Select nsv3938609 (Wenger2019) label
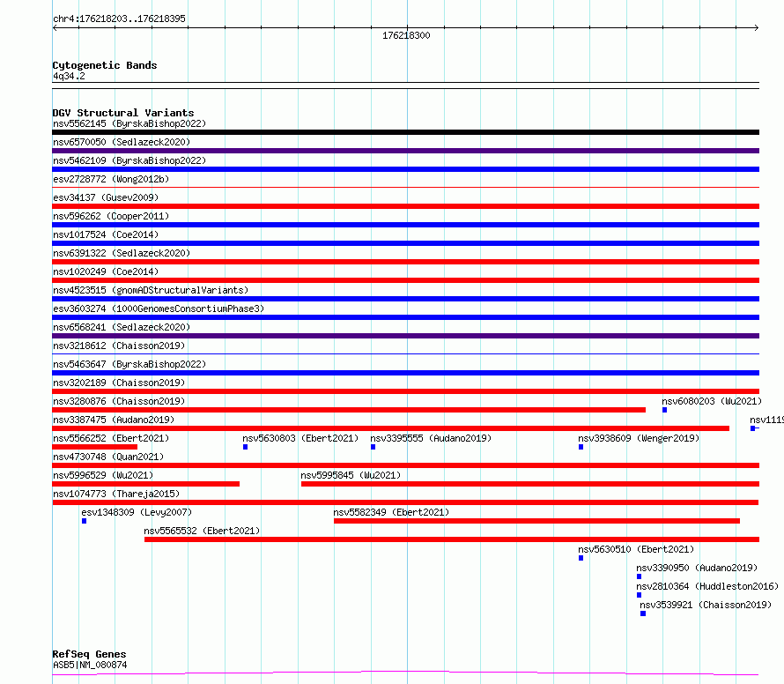 click(x=639, y=438)
